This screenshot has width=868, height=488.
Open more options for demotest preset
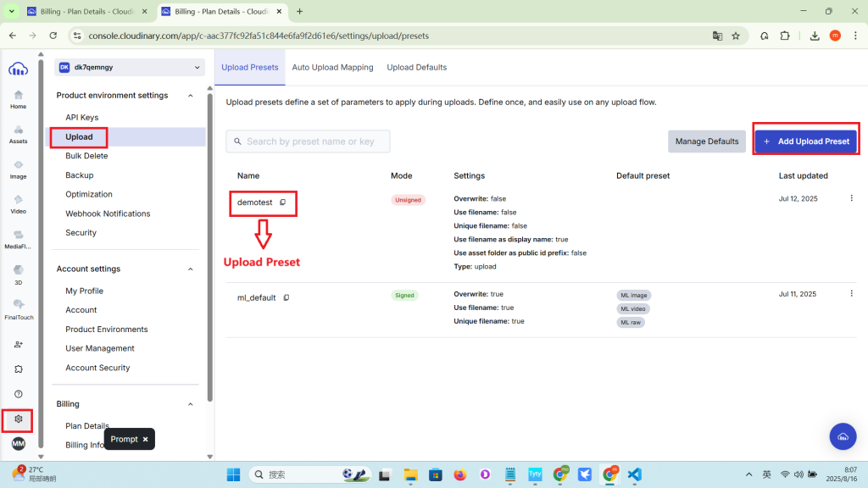tap(851, 198)
